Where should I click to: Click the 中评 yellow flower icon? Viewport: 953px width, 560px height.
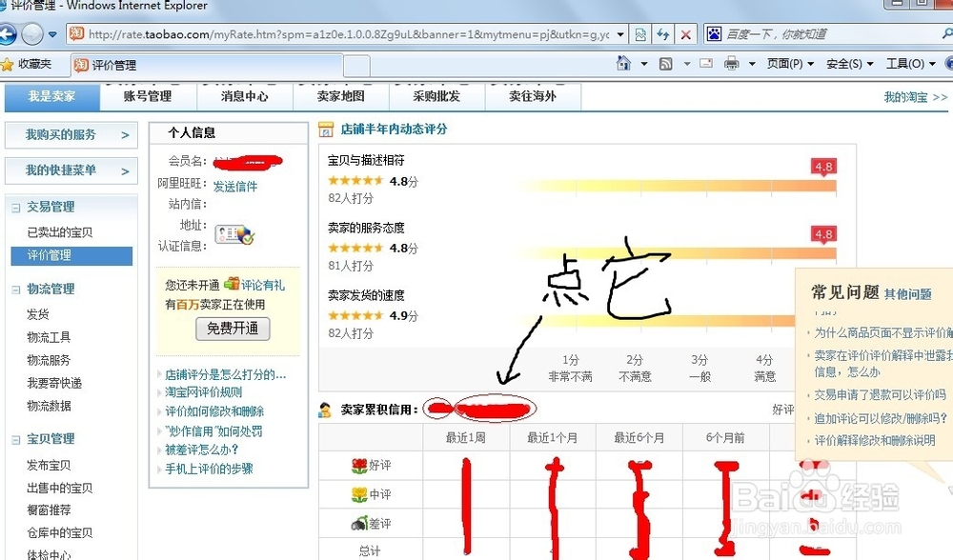[x=357, y=494]
